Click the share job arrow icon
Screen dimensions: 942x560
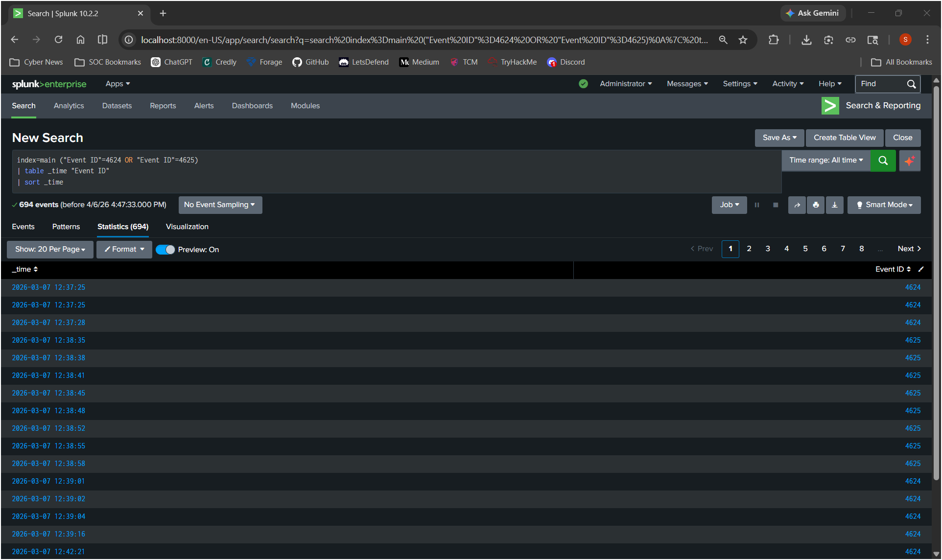[x=797, y=205]
